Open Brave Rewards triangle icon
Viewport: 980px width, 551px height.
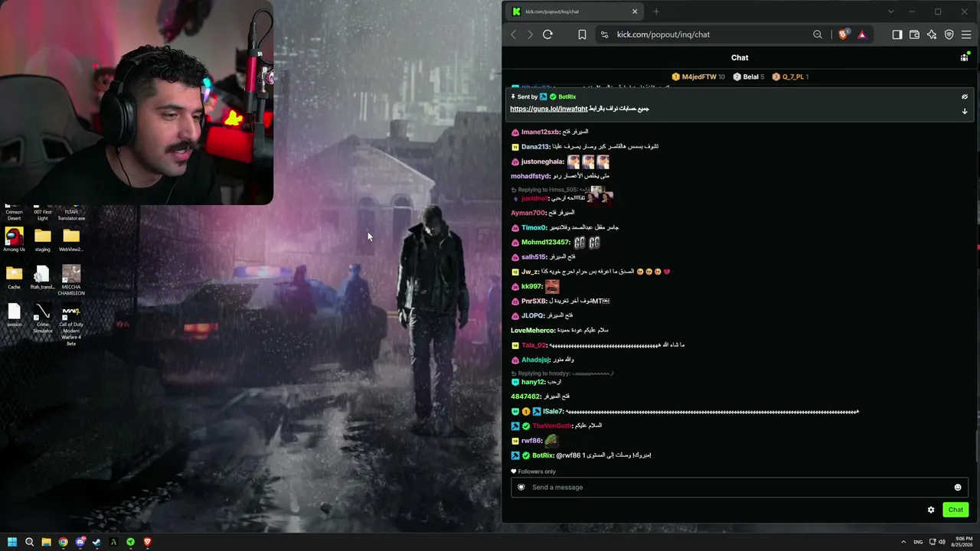861,34
